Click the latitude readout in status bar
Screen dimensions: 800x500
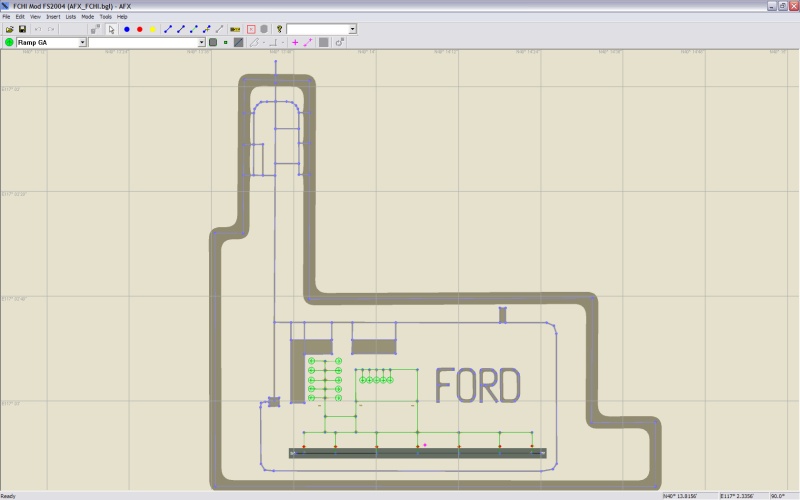(680, 496)
